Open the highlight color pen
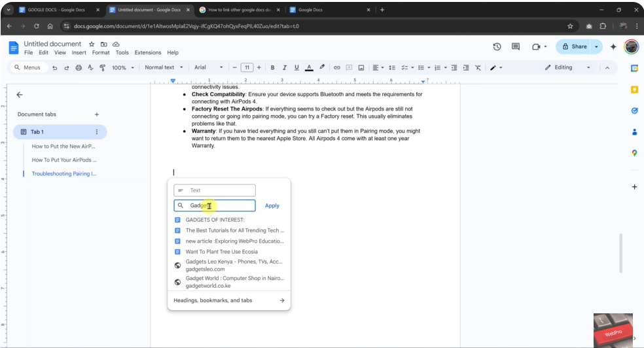The height and width of the screenshot is (348, 644). click(x=322, y=67)
